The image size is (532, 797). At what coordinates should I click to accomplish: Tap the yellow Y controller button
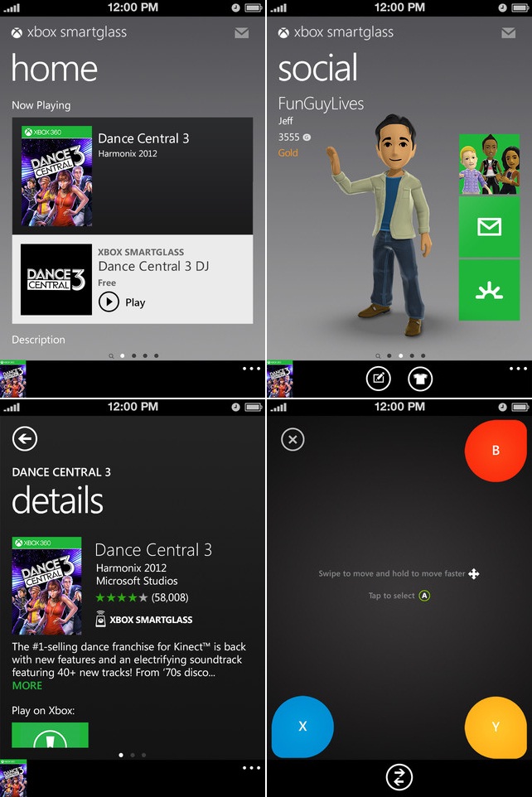tap(496, 727)
